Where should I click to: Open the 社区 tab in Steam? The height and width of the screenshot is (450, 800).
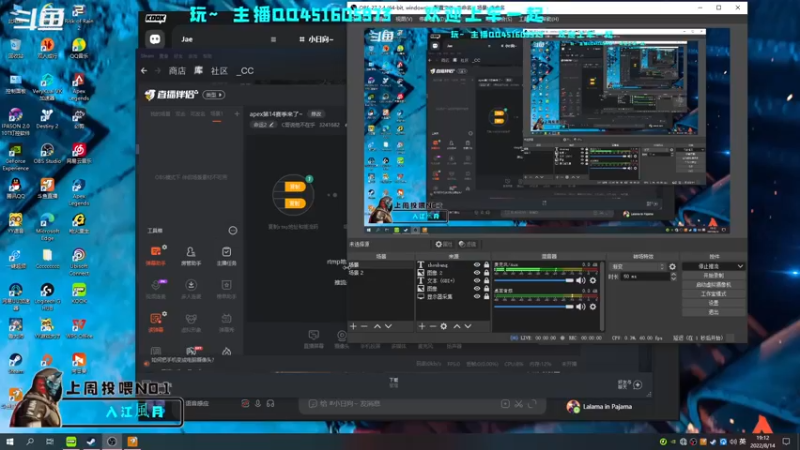pos(219,71)
